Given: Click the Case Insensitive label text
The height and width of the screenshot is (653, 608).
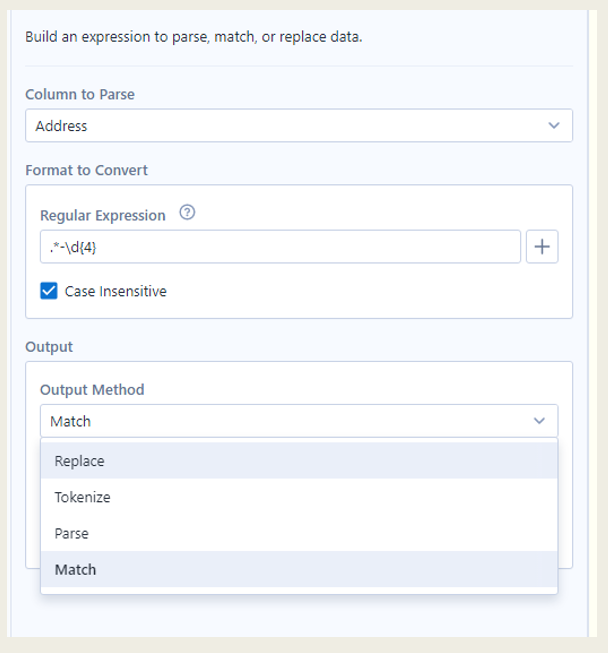Looking at the screenshot, I should click(x=115, y=292).
